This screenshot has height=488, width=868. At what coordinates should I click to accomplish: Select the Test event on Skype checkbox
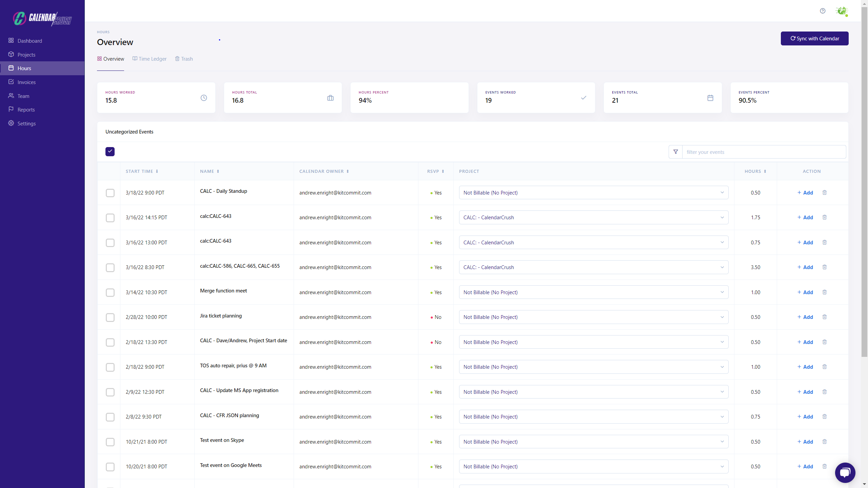point(110,442)
